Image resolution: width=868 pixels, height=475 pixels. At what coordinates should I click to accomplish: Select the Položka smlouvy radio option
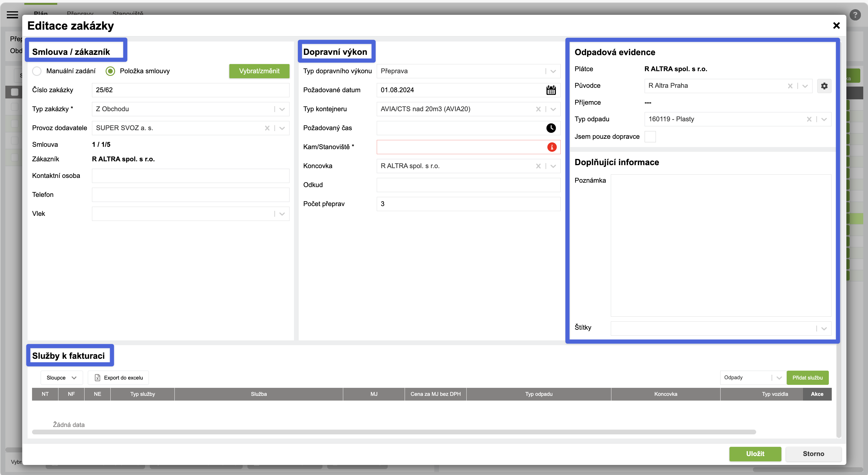pyautogui.click(x=110, y=71)
